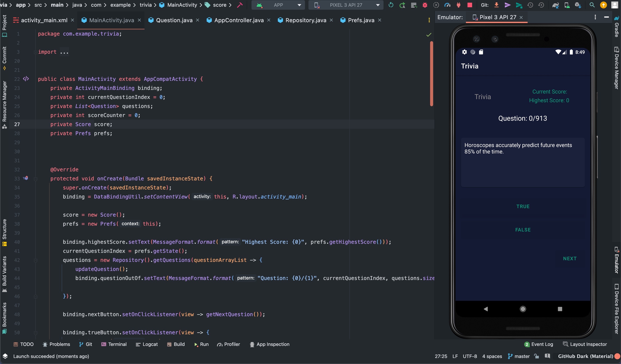Click the Git Update Project icon
This screenshot has width=621, height=364.
(497, 5)
